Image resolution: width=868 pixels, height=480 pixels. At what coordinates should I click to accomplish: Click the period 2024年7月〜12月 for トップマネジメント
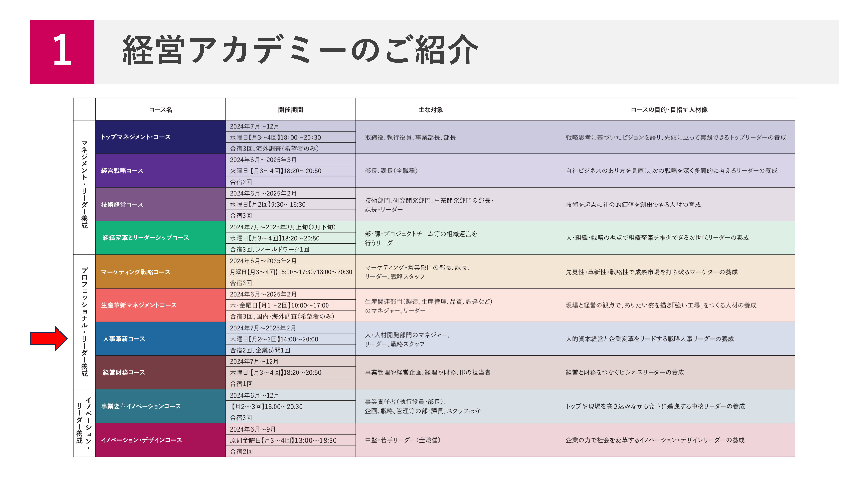pyautogui.click(x=254, y=126)
